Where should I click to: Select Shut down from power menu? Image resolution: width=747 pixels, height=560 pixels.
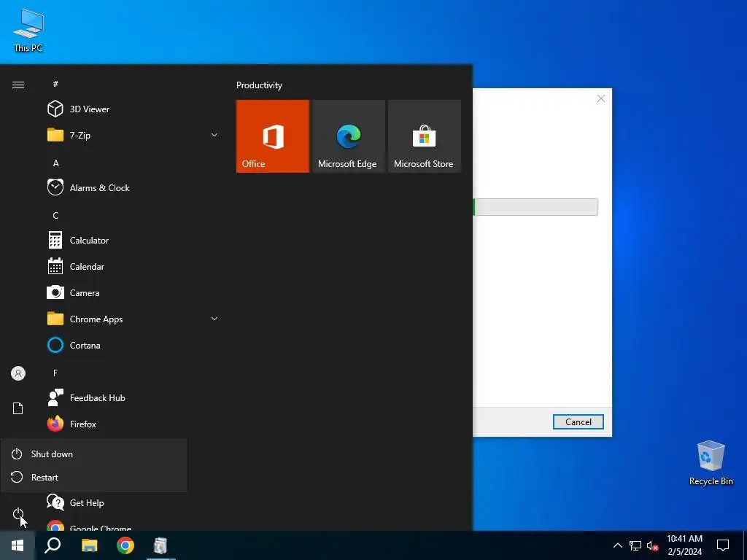tap(94, 454)
